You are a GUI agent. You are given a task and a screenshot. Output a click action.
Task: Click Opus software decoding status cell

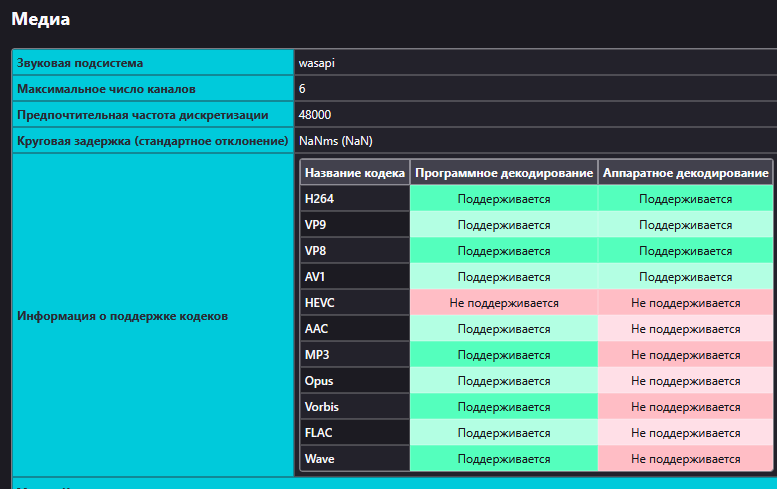click(x=504, y=381)
